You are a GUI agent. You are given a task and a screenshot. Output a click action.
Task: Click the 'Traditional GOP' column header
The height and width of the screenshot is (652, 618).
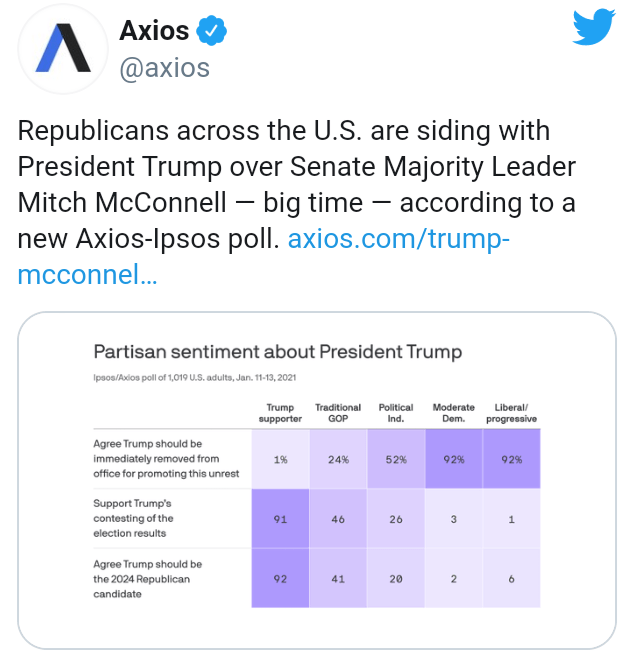[x=338, y=413]
